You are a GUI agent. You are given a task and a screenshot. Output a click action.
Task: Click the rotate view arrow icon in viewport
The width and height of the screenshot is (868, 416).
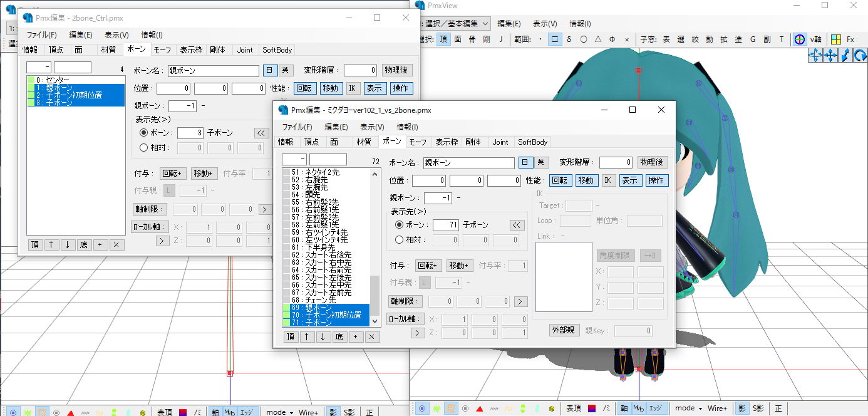pyautogui.click(x=860, y=55)
